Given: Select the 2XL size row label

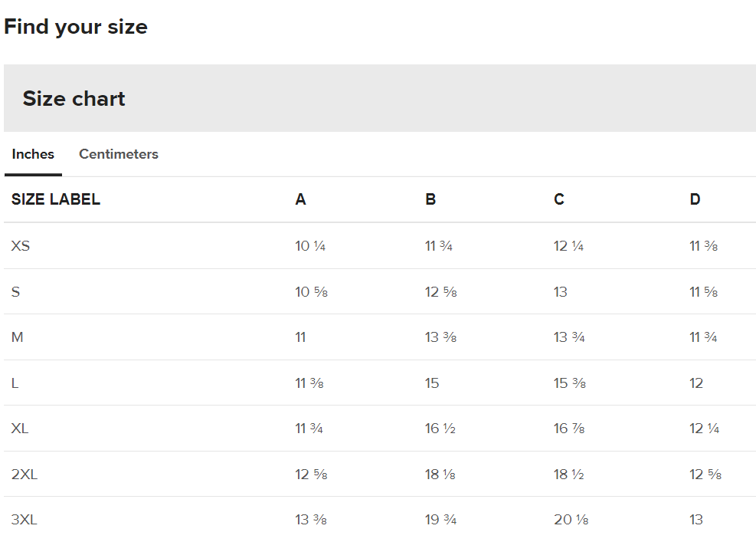Looking at the screenshot, I should pyautogui.click(x=25, y=474).
